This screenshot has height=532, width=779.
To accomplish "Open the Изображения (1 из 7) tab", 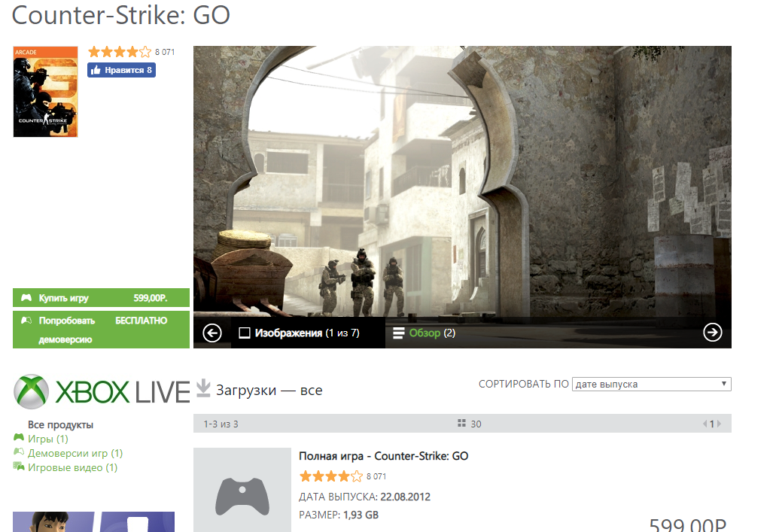I will click(308, 333).
